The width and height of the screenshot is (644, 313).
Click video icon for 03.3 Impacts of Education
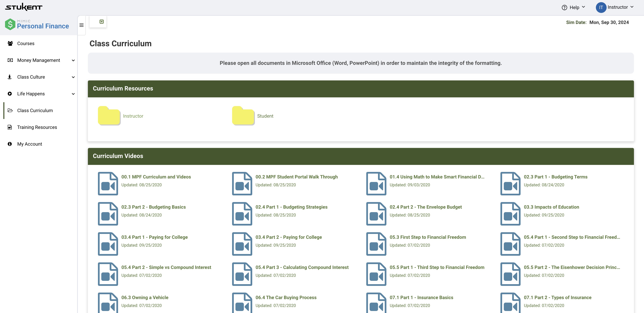[510, 214]
